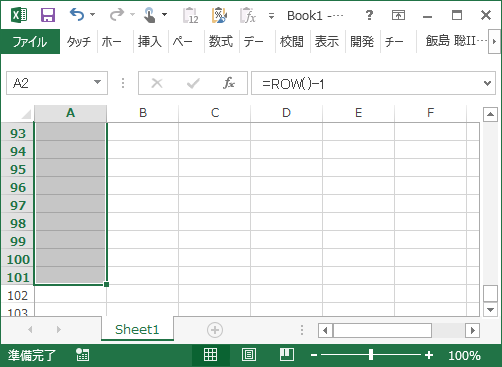Image resolution: width=502 pixels, height=367 pixels.
Task: Switch to Page Layout view
Action: click(249, 355)
